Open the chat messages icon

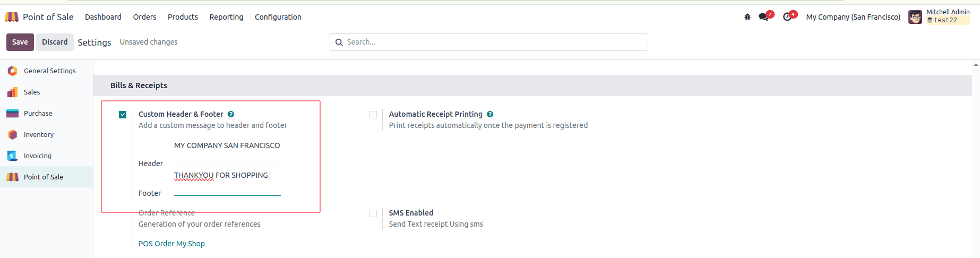(763, 17)
